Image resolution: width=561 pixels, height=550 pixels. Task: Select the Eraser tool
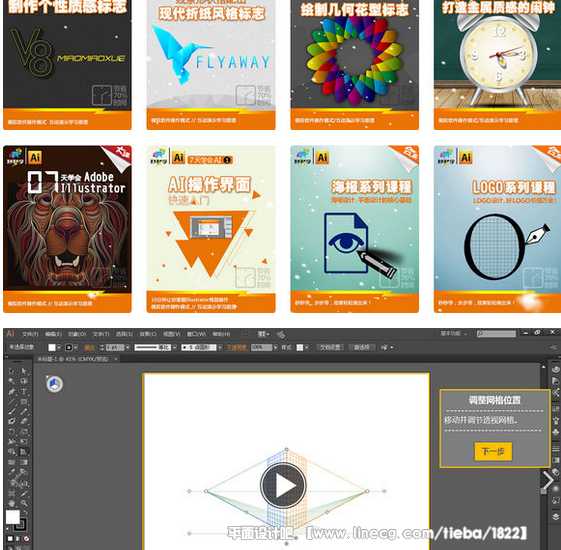(x=24, y=421)
